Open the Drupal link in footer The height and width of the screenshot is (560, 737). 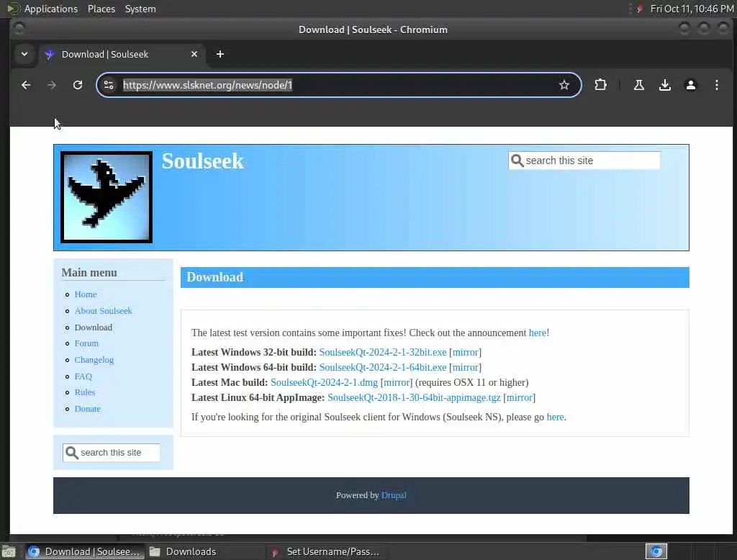[x=394, y=495]
